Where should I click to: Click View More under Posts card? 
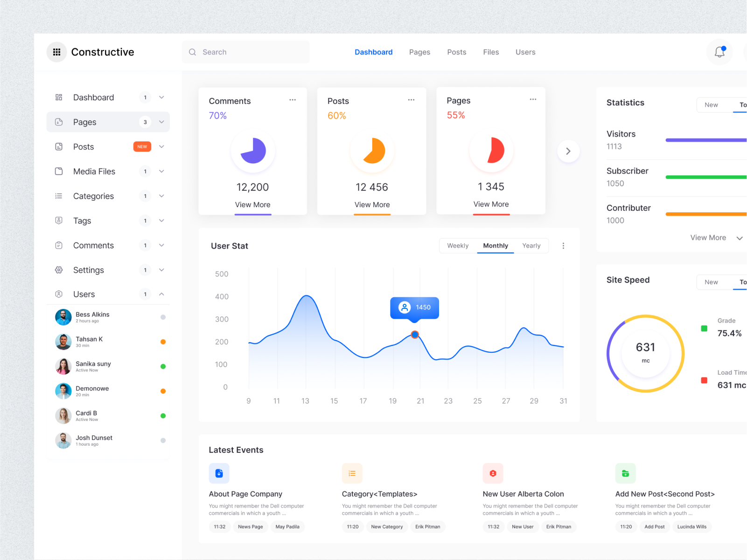coord(371,204)
